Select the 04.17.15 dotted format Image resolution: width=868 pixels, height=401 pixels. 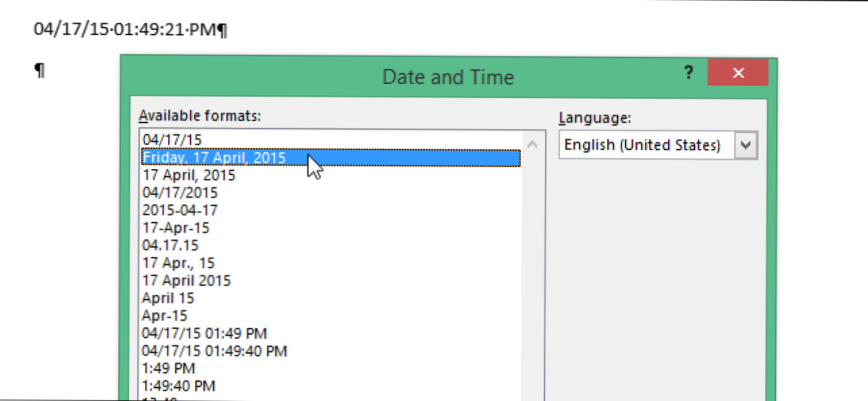coord(170,245)
